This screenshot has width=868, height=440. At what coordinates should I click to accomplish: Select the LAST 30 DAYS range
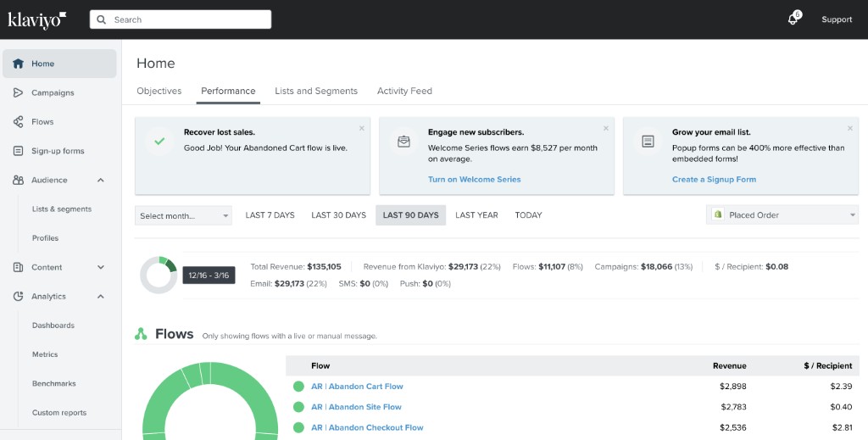point(339,214)
